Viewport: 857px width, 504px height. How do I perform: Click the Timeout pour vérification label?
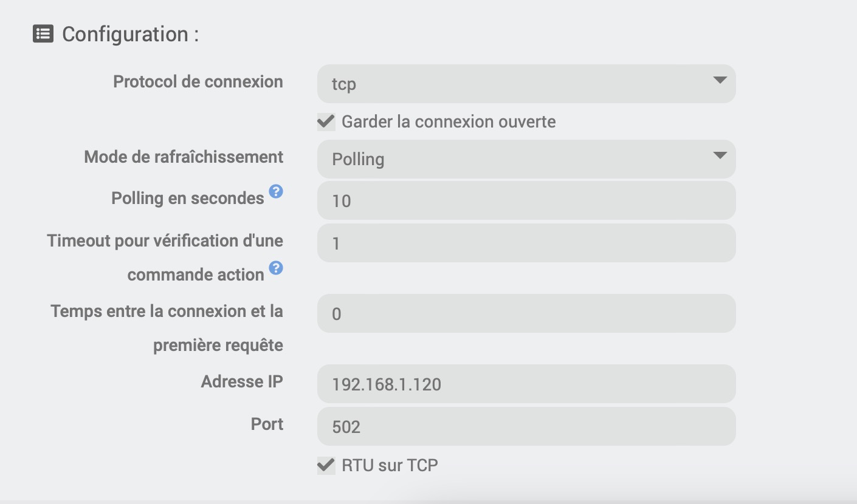(165, 241)
